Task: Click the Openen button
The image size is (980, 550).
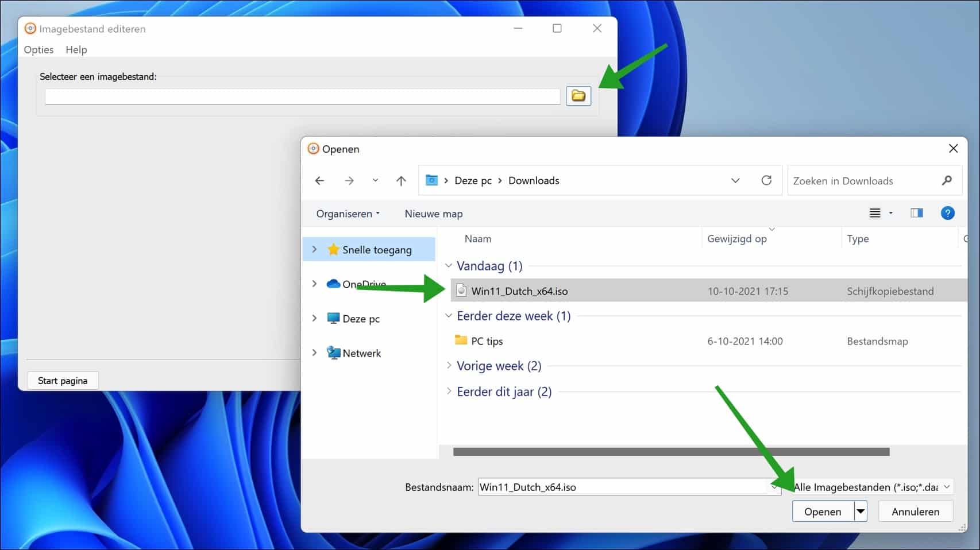Action: pyautogui.click(x=822, y=511)
